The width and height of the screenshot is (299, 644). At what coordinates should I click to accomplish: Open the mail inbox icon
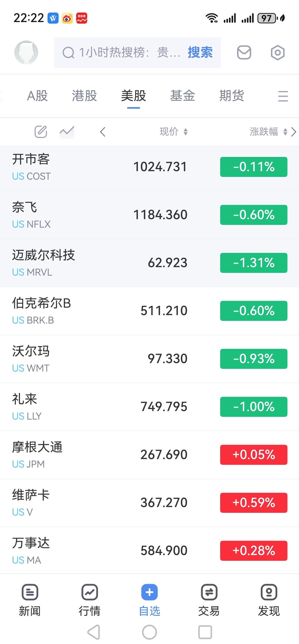click(x=244, y=53)
